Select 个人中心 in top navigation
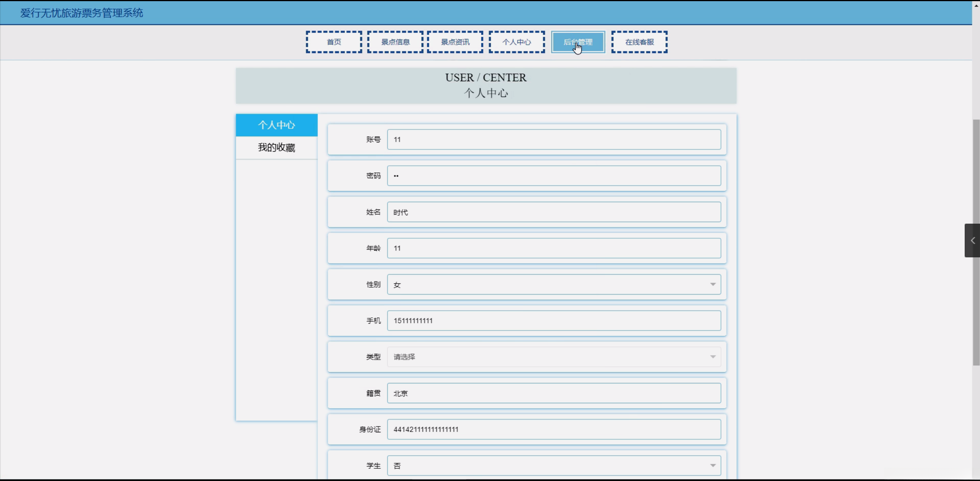This screenshot has width=980, height=481. click(516, 42)
